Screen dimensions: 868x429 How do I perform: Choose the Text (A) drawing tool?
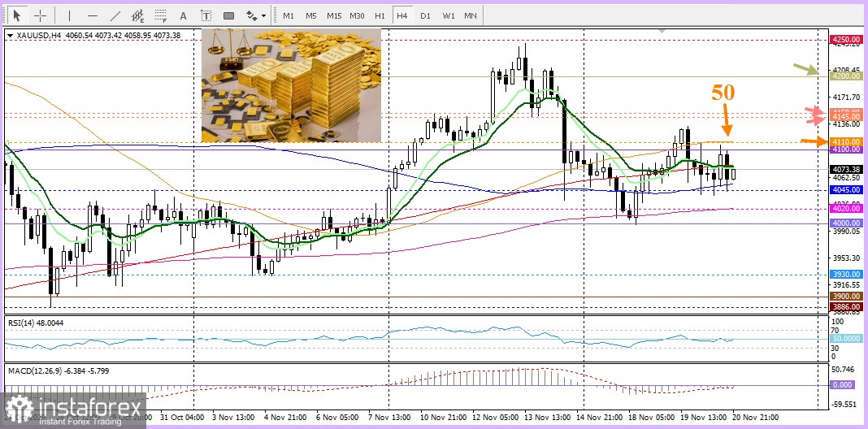(184, 15)
